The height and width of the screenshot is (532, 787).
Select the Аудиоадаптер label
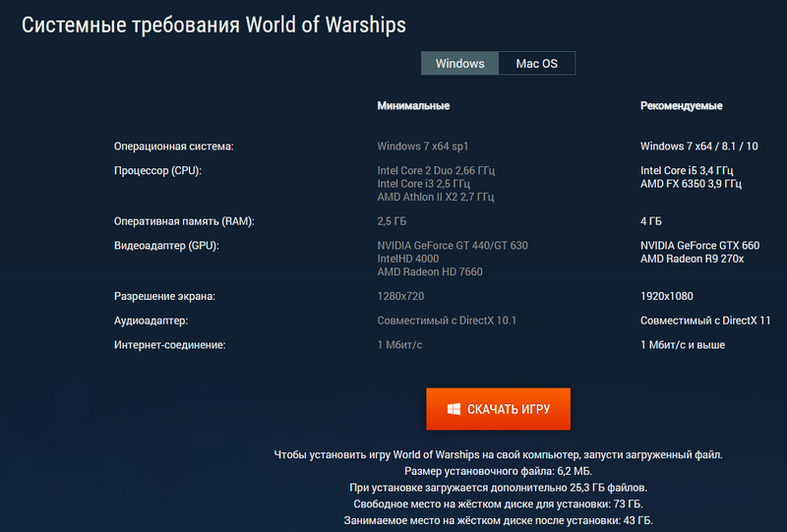(x=151, y=321)
